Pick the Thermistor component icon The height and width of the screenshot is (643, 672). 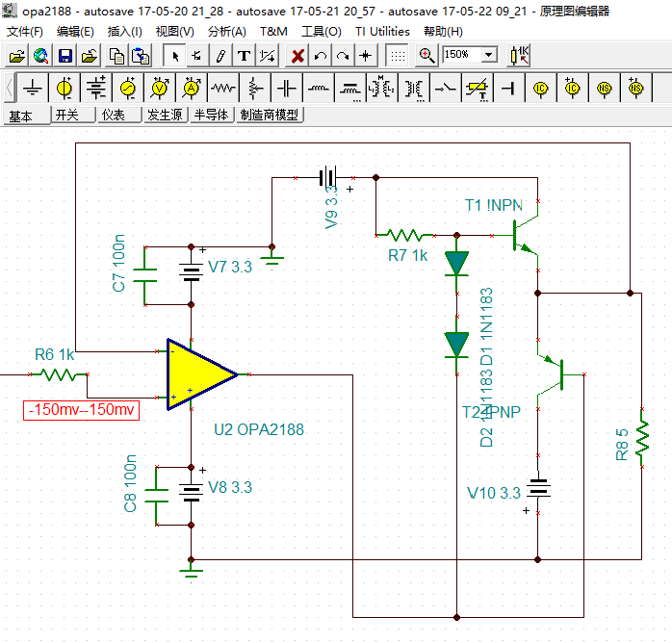pos(478,89)
